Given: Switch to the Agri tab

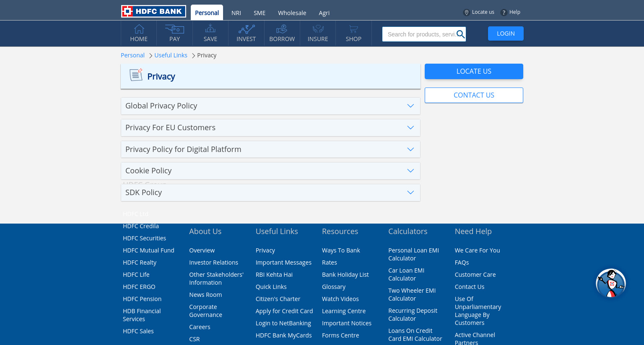Looking at the screenshot, I should (x=324, y=13).
